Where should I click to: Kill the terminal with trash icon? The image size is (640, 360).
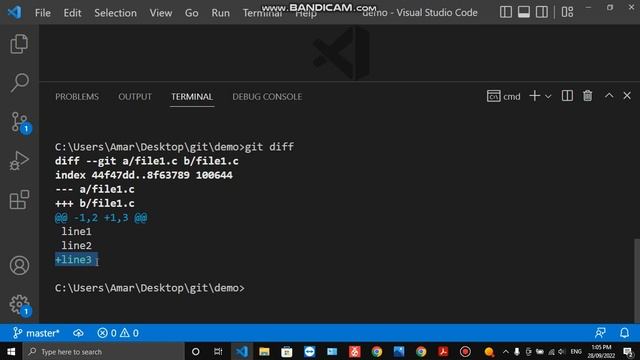click(587, 96)
